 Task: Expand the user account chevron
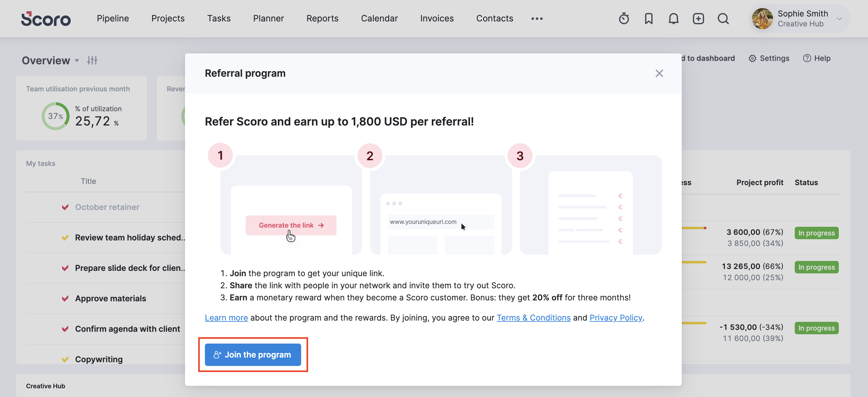[839, 19]
